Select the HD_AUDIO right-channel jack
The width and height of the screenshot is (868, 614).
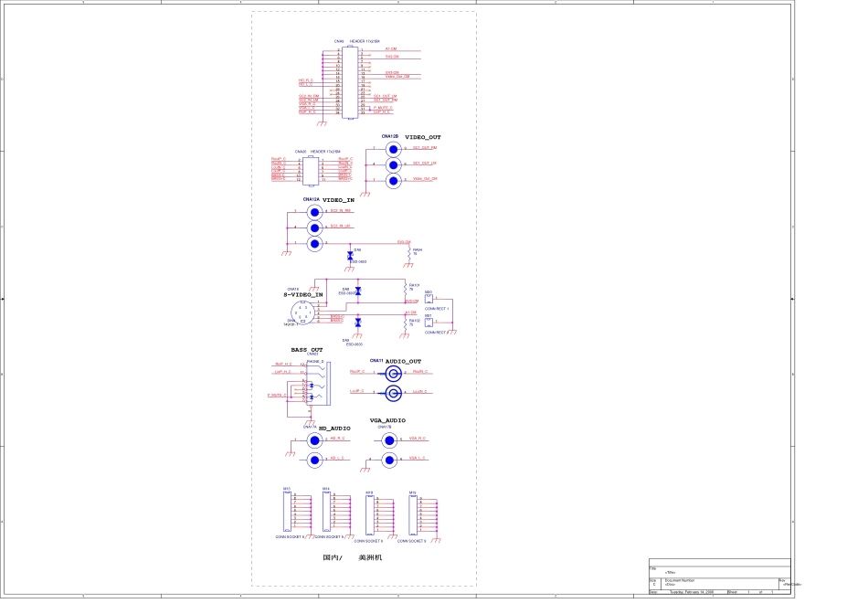coord(314,440)
